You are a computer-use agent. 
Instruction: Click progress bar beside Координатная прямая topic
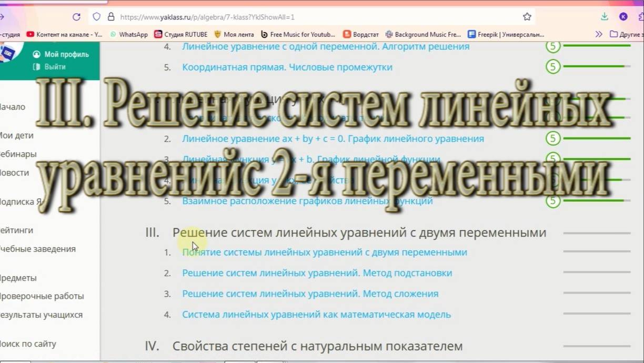point(597,66)
